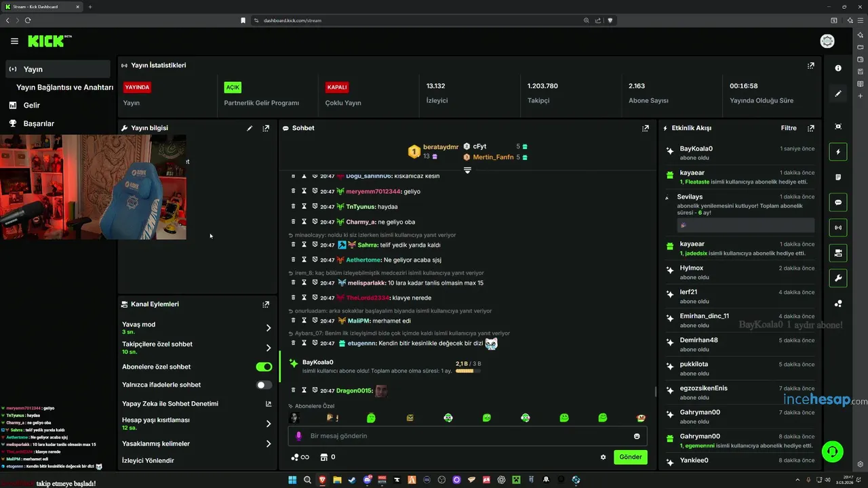Image resolution: width=868 pixels, height=488 pixels.
Task: Click username melisparlakk in chat
Action: [x=366, y=283]
